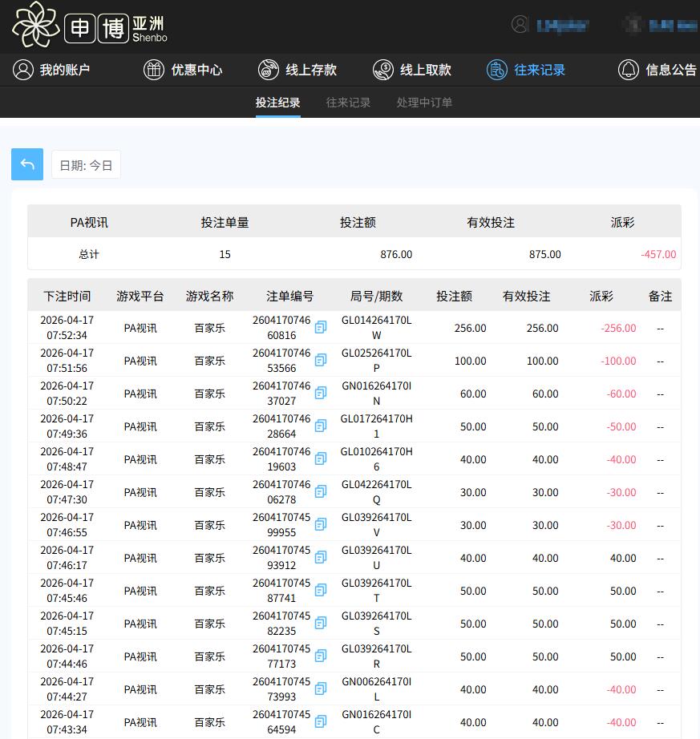
Task: Open 优惠中心 promotions page
Action: click(183, 70)
